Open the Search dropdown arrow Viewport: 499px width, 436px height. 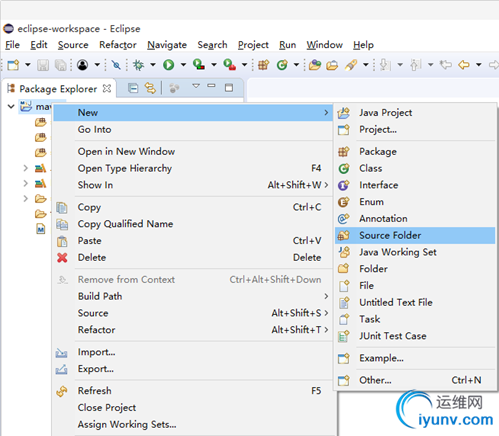click(366, 65)
